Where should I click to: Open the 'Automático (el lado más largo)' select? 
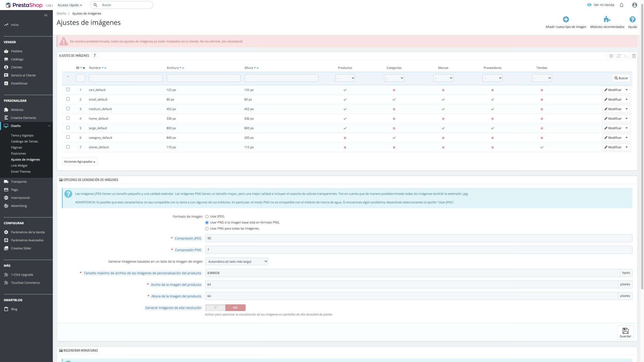pyautogui.click(x=236, y=261)
